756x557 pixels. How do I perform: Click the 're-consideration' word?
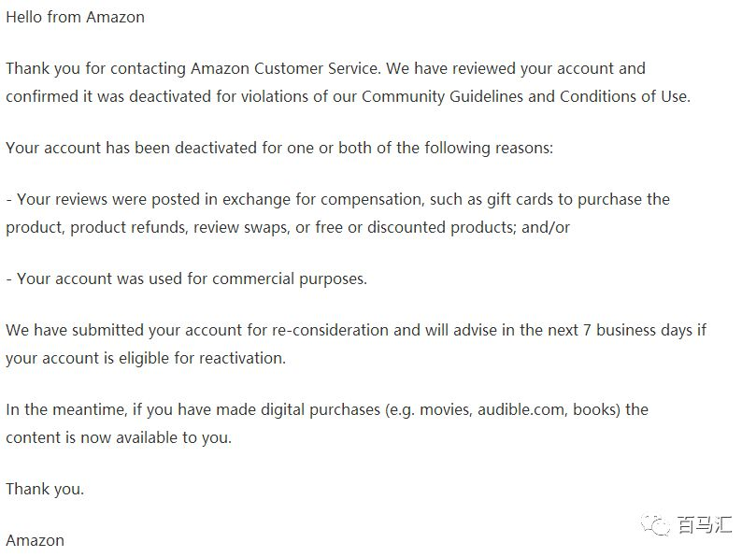pyautogui.click(x=330, y=330)
